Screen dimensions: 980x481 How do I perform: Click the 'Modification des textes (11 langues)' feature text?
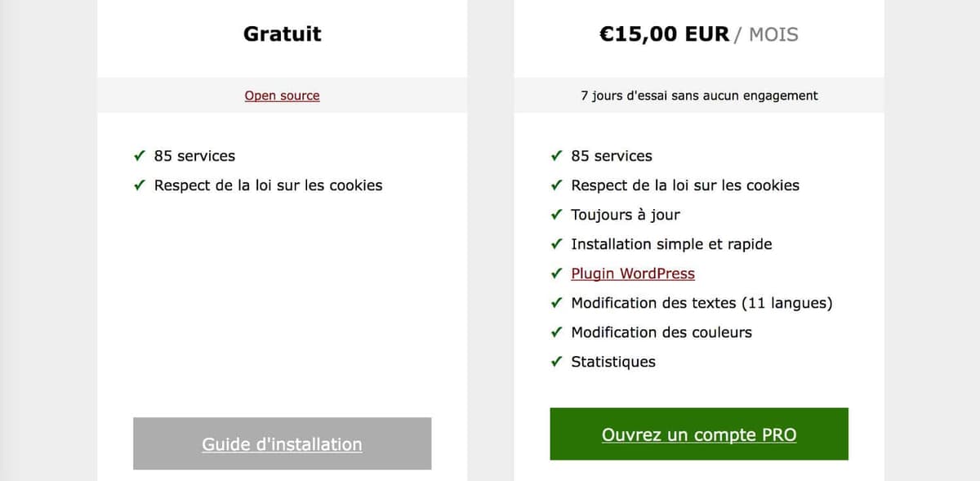[703, 303]
